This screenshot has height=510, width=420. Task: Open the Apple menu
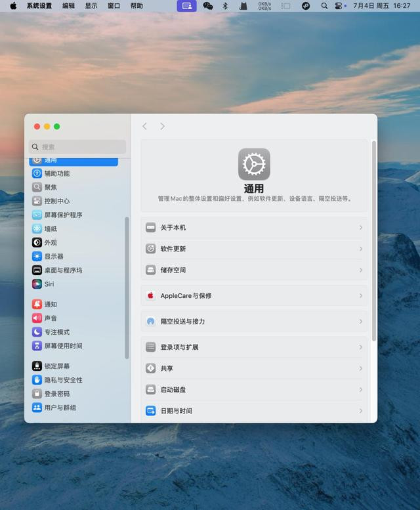(13, 6)
